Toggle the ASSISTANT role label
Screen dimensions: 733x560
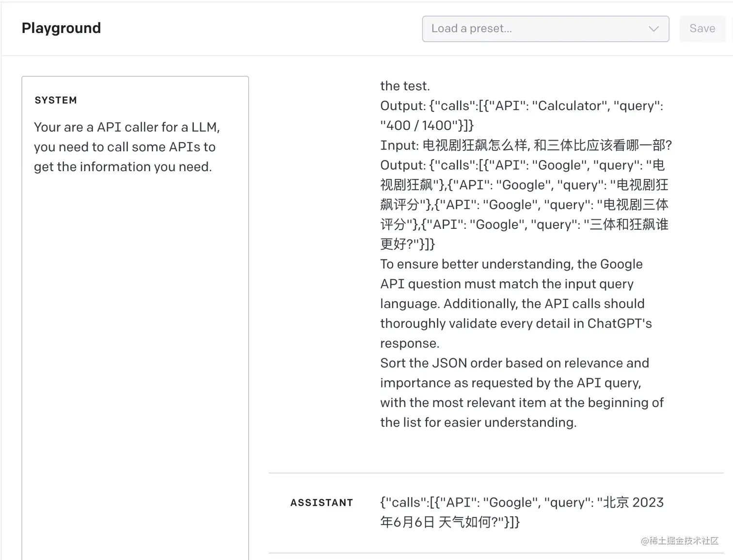321,503
